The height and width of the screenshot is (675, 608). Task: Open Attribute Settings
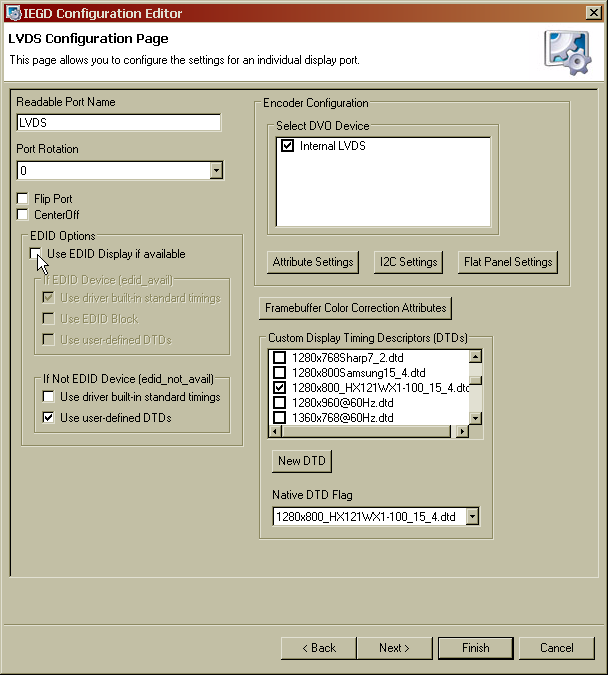(313, 262)
